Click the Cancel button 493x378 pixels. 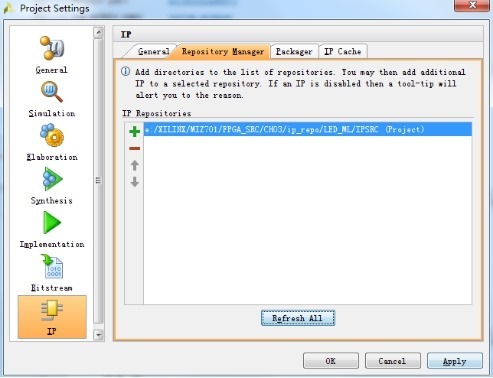392,361
